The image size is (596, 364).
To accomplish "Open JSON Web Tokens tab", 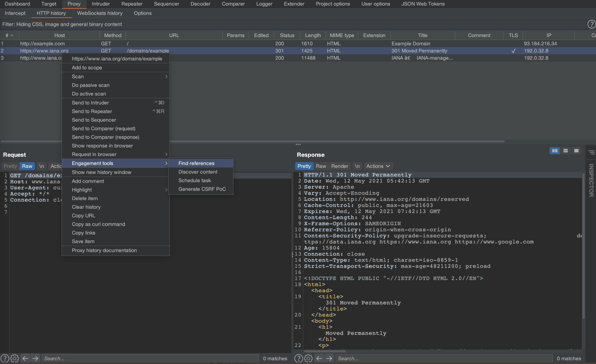I will 423,4.
